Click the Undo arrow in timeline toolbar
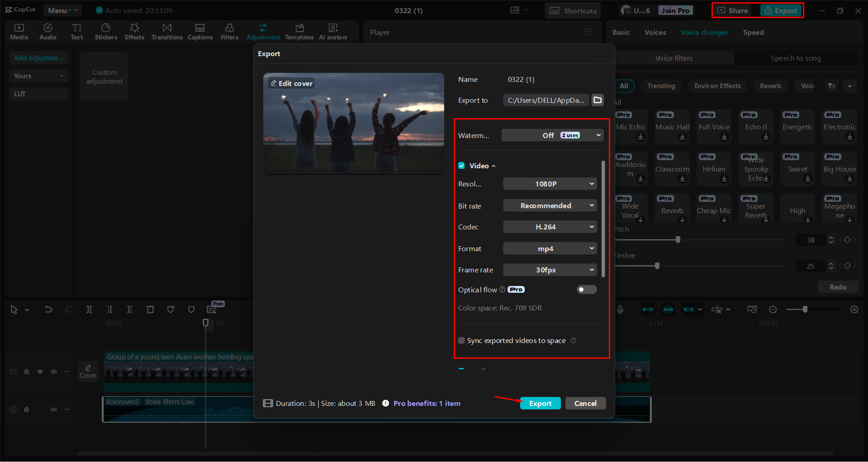868x462 pixels. 48,310
